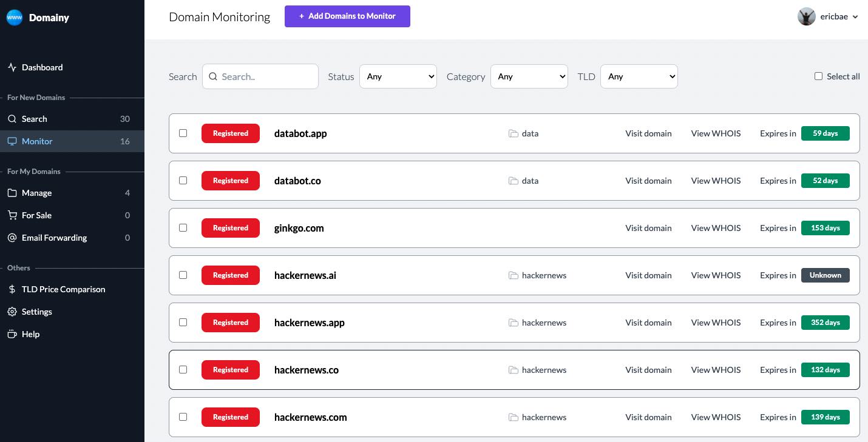The height and width of the screenshot is (442, 868).
Task: Click the Domainy globe logo icon
Action: pyautogui.click(x=15, y=18)
